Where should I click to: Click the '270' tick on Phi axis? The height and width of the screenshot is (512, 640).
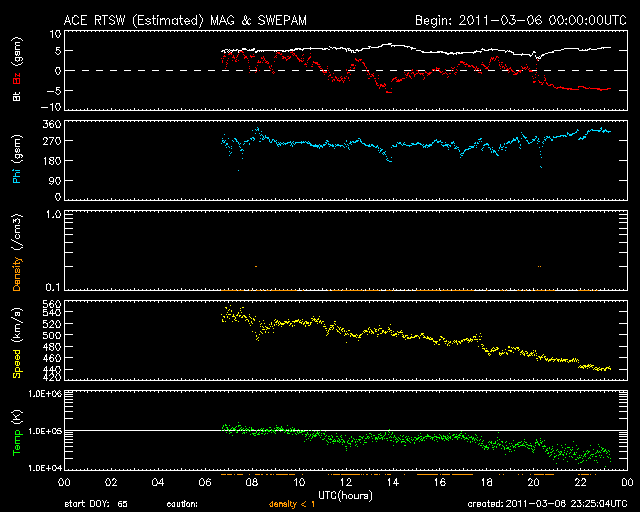click(52, 141)
